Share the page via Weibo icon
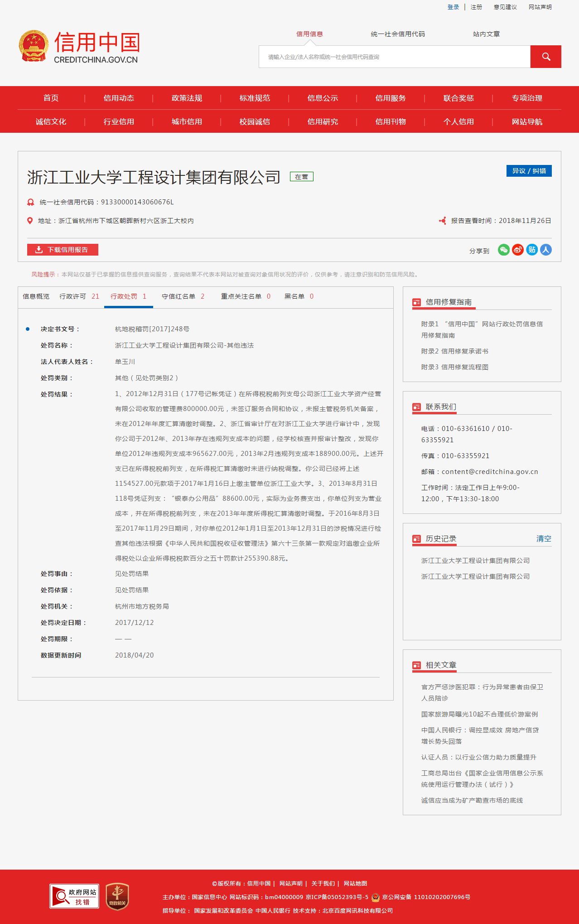This screenshot has width=579, height=924. [x=518, y=250]
